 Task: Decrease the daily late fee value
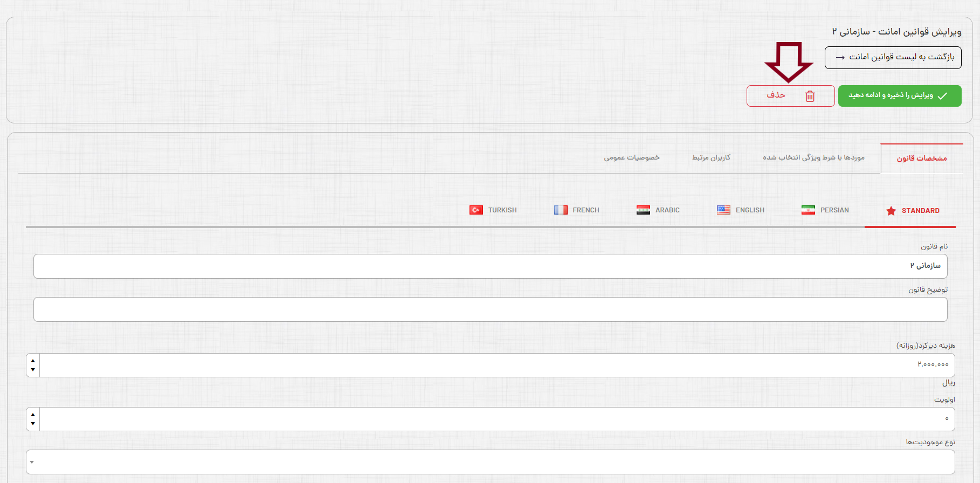click(x=33, y=370)
